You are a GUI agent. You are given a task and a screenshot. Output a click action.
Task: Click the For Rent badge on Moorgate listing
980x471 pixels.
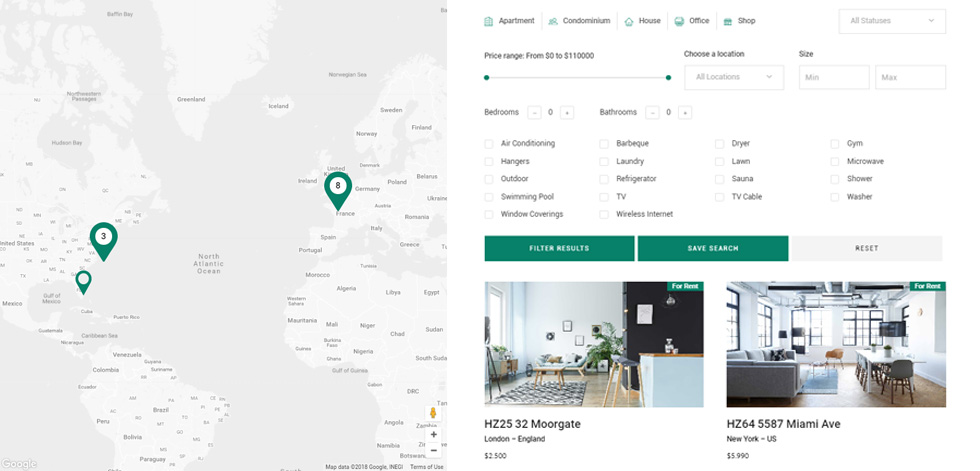[x=685, y=286]
